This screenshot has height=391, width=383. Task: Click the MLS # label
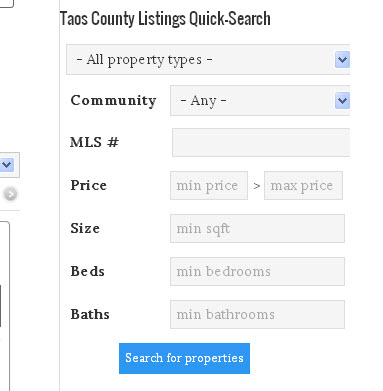point(94,142)
